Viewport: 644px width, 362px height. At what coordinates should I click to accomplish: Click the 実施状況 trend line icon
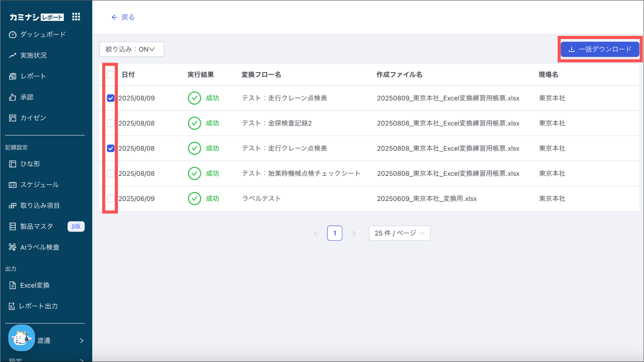click(x=13, y=56)
